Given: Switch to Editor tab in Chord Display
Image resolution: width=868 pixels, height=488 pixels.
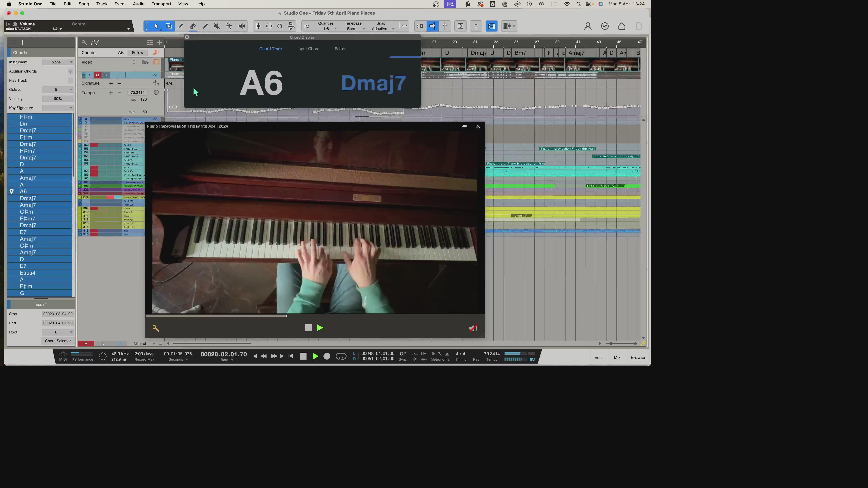Looking at the screenshot, I should pyautogui.click(x=340, y=49).
